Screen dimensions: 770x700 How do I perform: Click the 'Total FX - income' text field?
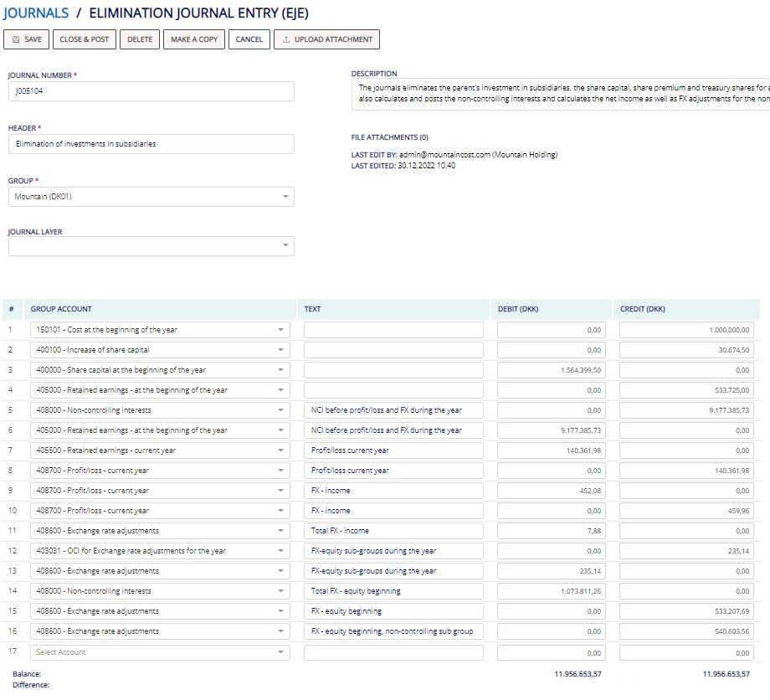(393, 531)
